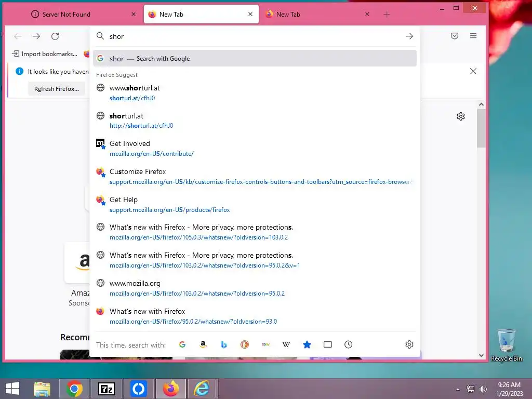Open the volume speaker tray icon
The image size is (532, 399).
click(483, 389)
